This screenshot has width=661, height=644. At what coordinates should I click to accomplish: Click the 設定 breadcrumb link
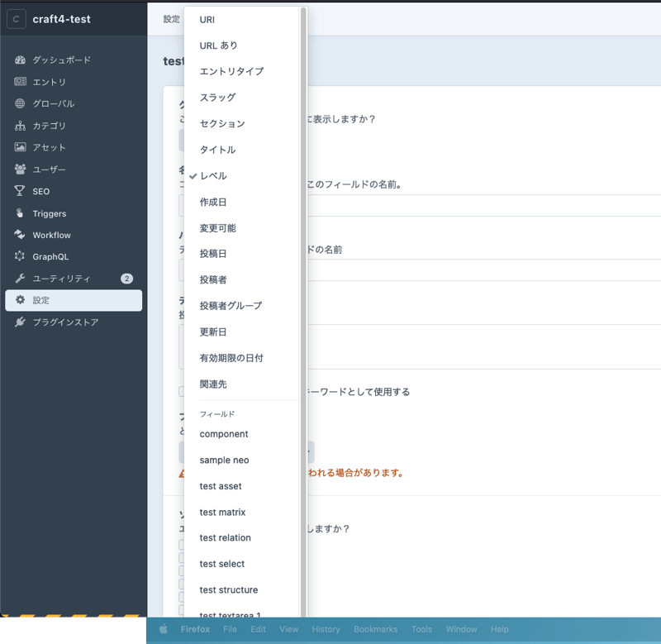tap(171, 19)
